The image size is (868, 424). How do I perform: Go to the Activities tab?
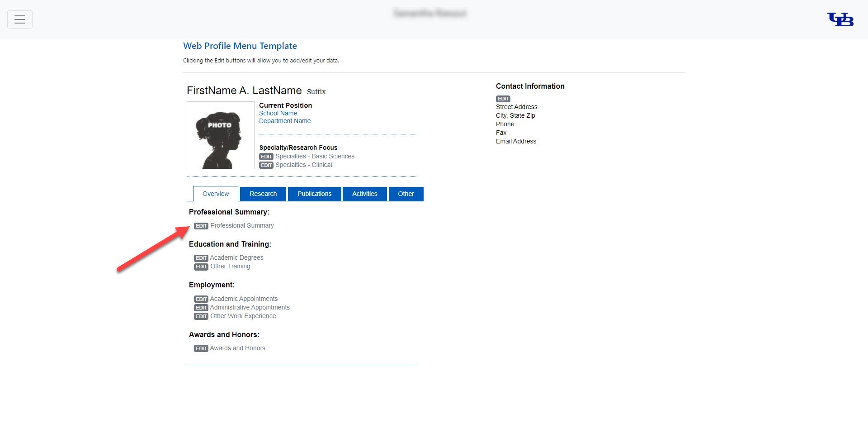coord(364,194)
